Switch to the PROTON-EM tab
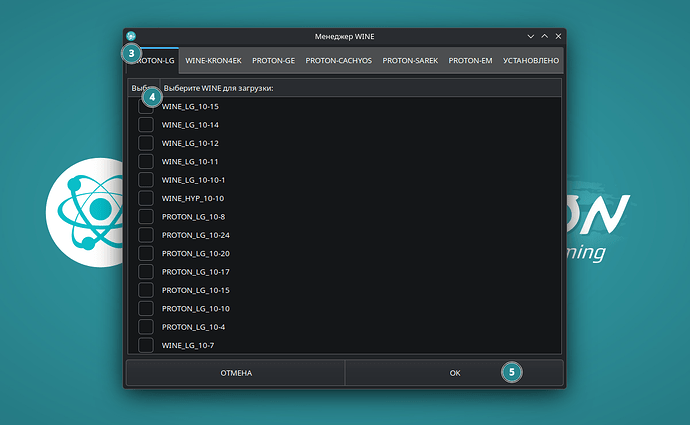Screen dimensions: 690x425 470,60
